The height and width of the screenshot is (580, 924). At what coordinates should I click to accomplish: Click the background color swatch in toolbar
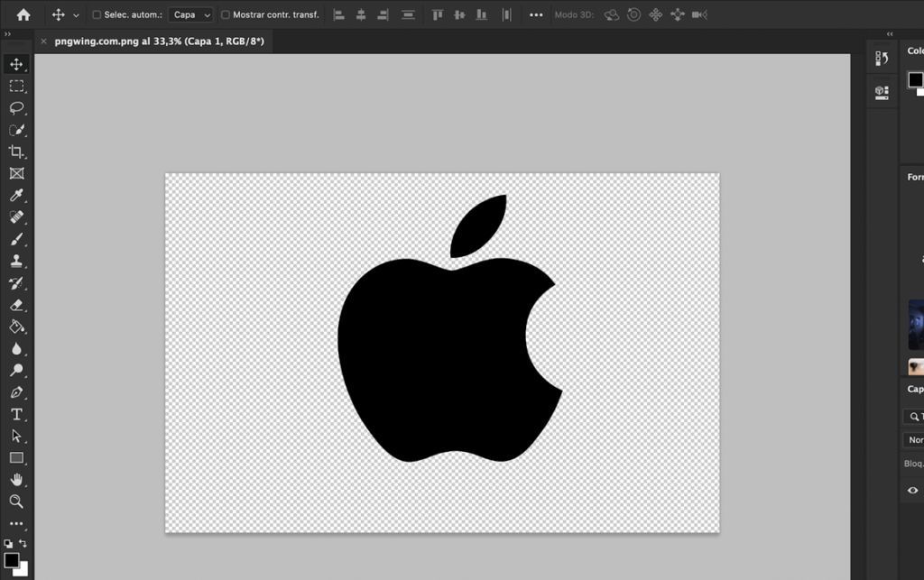pyautogui.click(x=23, y=571)
